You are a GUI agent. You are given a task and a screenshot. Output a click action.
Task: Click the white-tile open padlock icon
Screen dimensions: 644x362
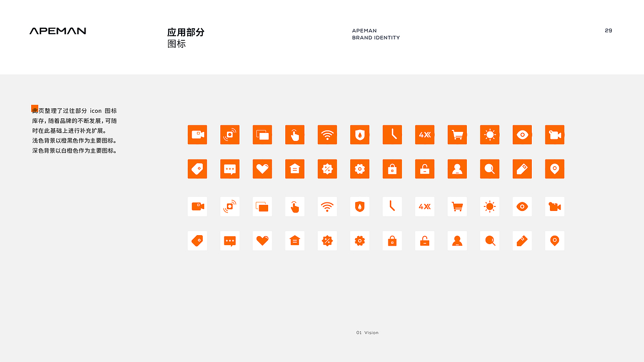[425, 241]
